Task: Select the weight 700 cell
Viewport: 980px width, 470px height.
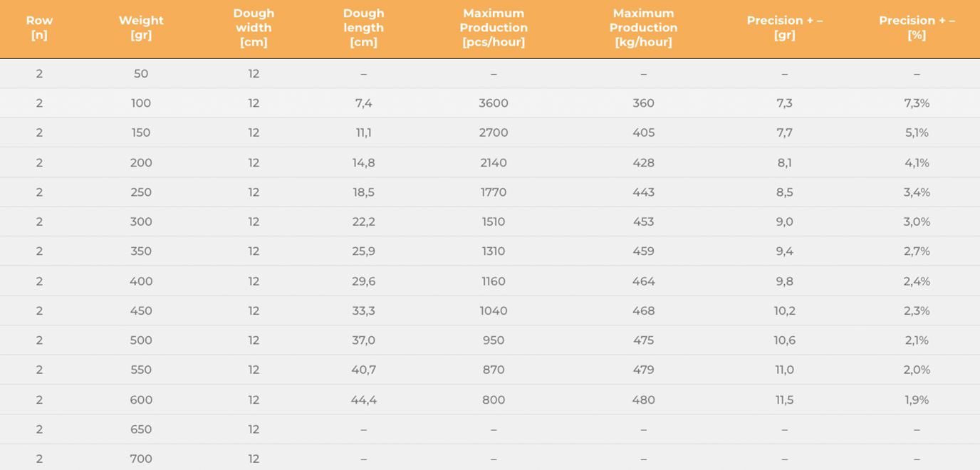Action: [x=141, y=459]
